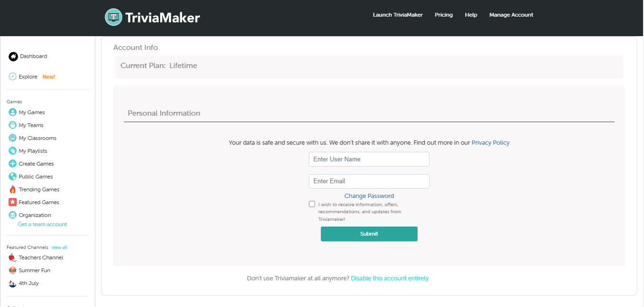Enable the Triviamaker updates checkbox
This screenshot has height=307, width=644.
click(312, 204)
